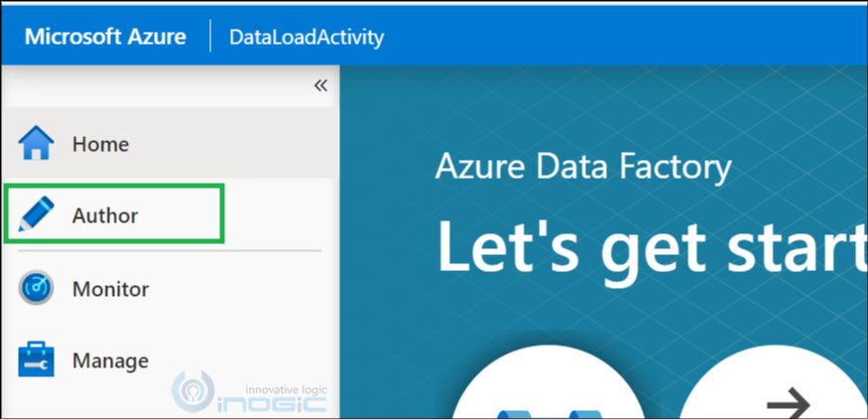
Task: Click the "Let's get start" heading
Action: coord(650,245)
